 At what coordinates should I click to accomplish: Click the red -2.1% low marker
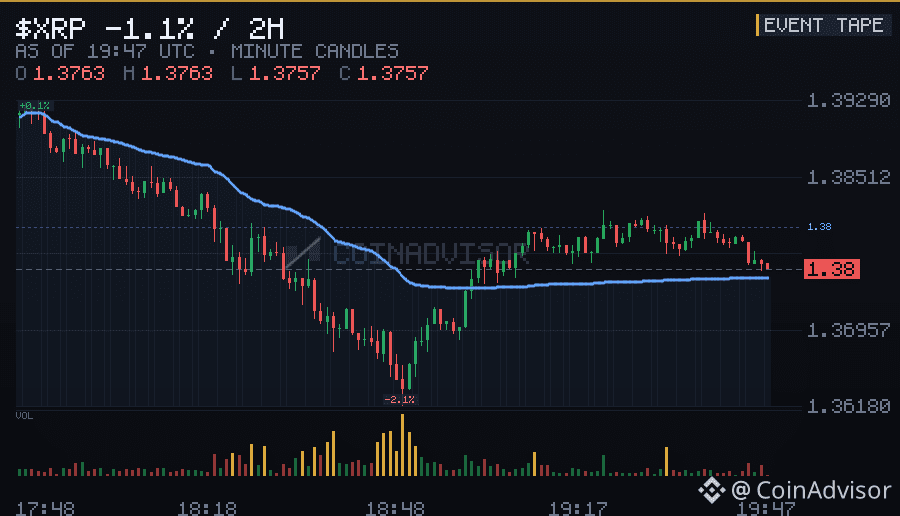399,399
